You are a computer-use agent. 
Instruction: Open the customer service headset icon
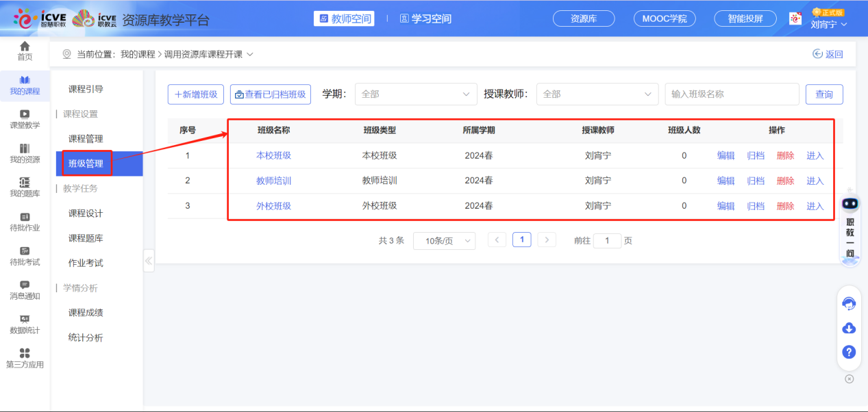click(849, 302)
